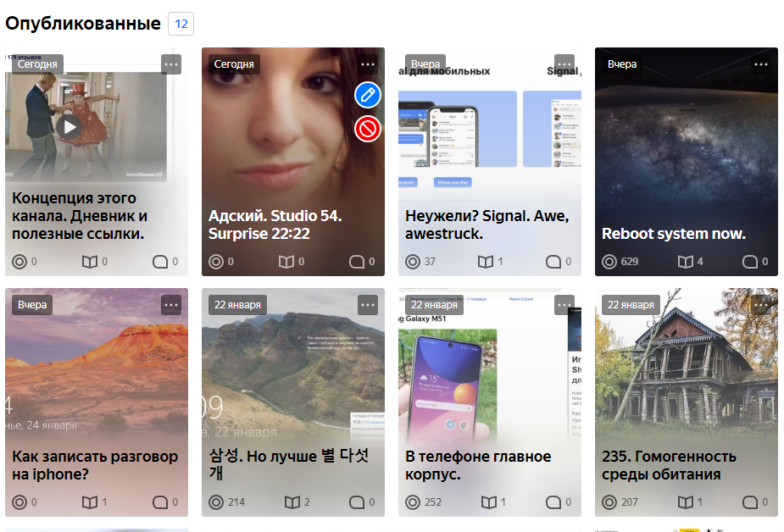
Task: Click the blue pencil edit icon
Action: click(368, 95)
